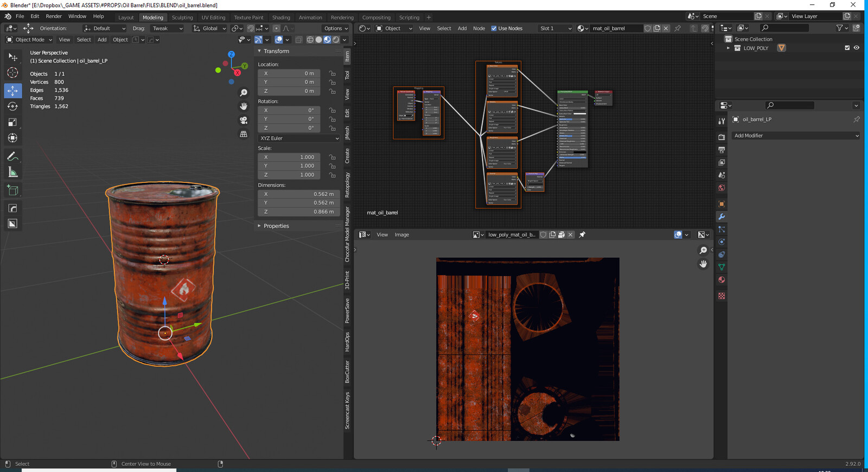Image resolution: width=868 pixels, height=472 pixels.
Task: Open the Drag Tweak dropdown
Action: pos(167,28)
